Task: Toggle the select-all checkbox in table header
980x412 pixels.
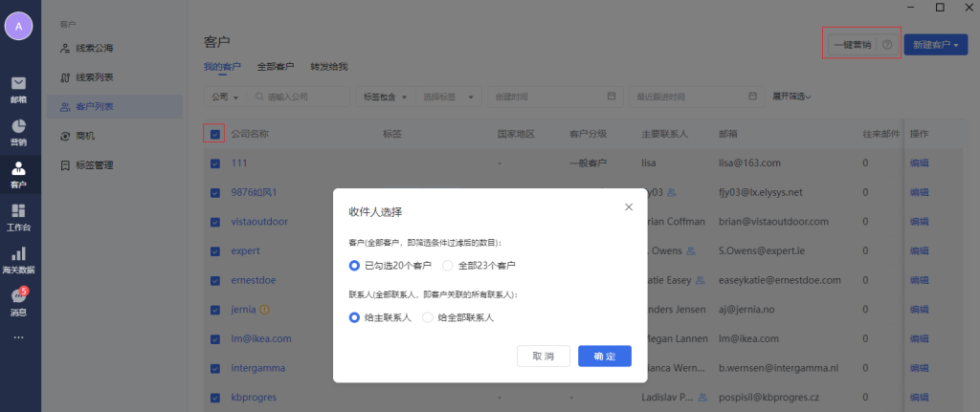Action: [215, 135]
